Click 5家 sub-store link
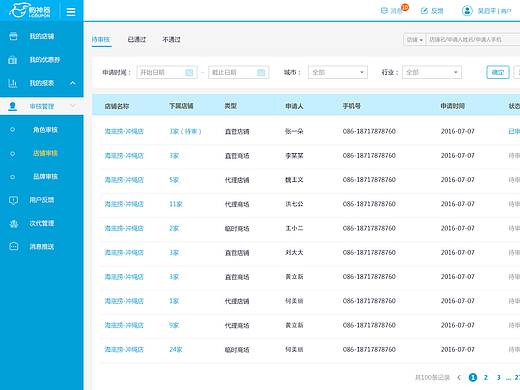Screen dimensions: 520x390 click(x=174, y=180)
